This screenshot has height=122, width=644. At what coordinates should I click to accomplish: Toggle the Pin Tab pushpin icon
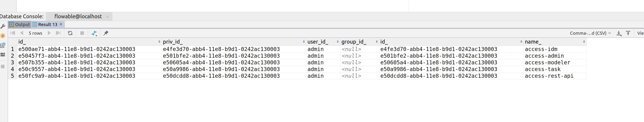pos(106,33)
